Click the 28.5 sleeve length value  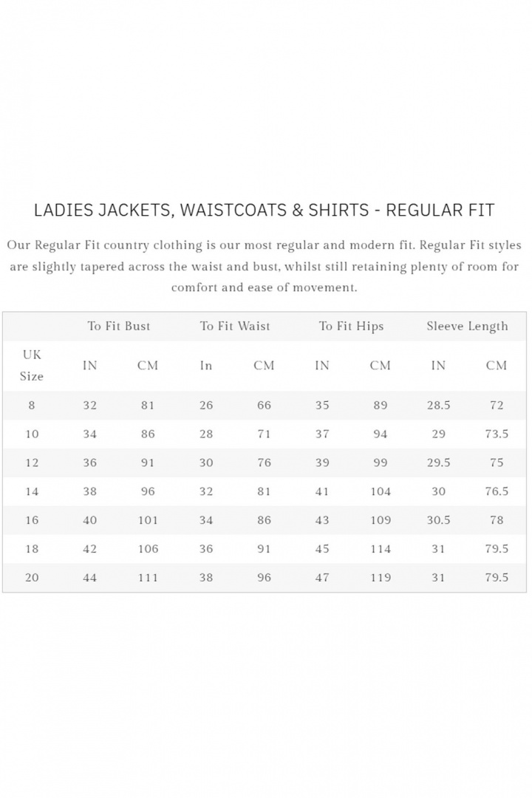click(x=438, y=405)
